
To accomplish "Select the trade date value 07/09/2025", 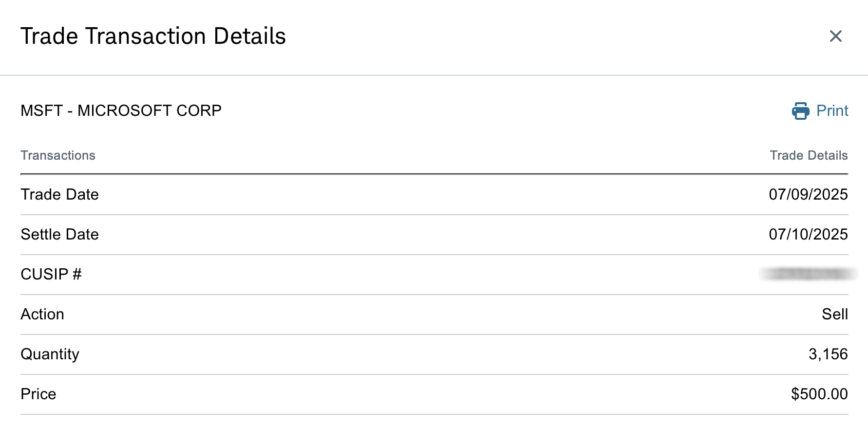I will click(x=808, y=195).
